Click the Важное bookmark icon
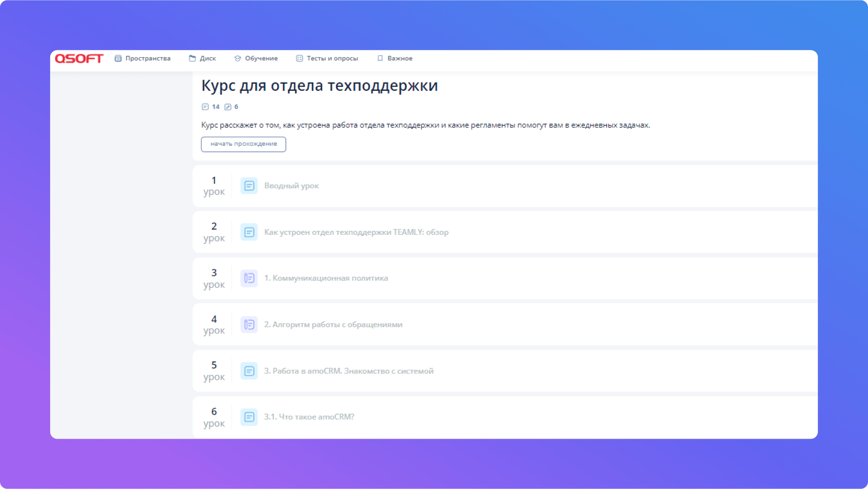This screenshot has height=489, width=868. 380,58
